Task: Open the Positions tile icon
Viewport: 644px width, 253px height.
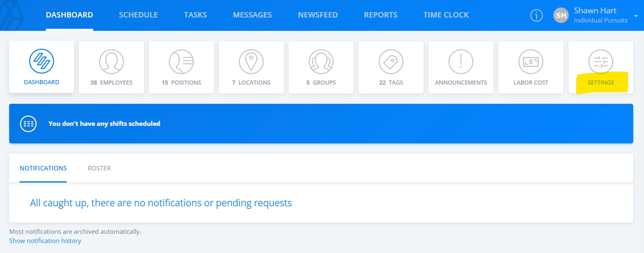Action: pos(181,62)
